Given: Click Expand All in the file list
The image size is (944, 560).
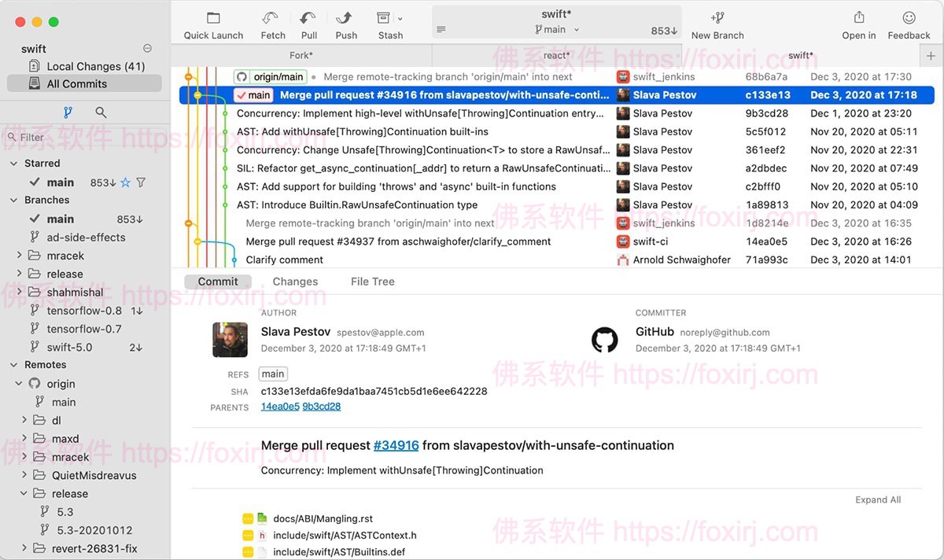Looking at the screenshot, I should click(878, 499).
